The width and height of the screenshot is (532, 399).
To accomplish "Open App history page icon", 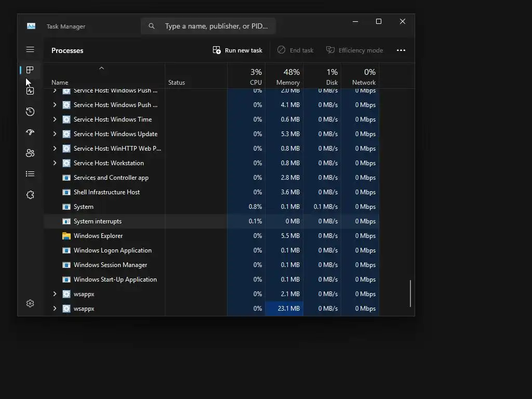I will click(30, 112).
